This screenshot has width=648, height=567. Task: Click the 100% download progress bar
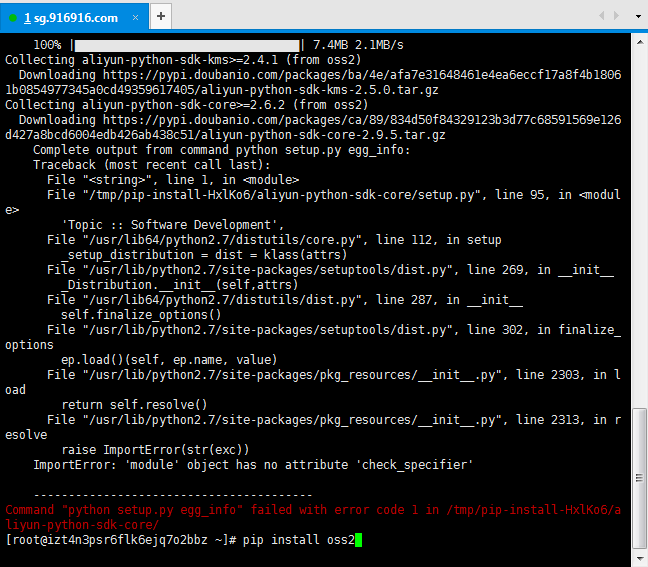tap(187, 45)
